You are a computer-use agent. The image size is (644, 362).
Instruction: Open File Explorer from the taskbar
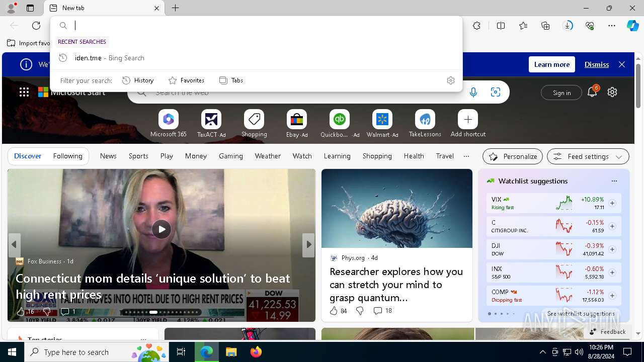pyautogui.click(x=231, y=352)
